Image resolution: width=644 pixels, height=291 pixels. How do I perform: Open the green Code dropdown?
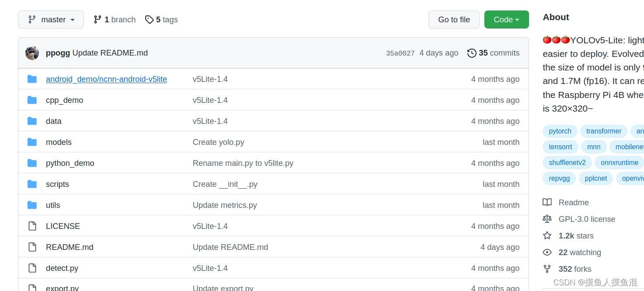click(x=506, y=20)
